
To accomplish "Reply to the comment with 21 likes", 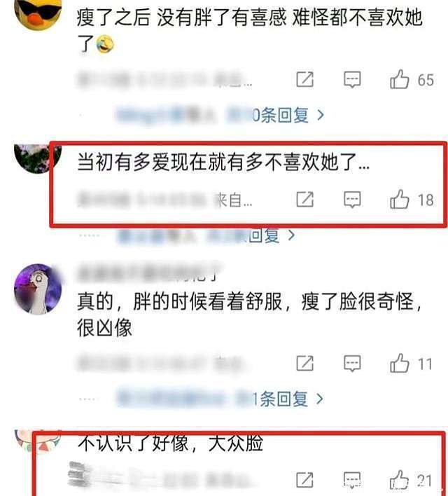I will [352, 480].
